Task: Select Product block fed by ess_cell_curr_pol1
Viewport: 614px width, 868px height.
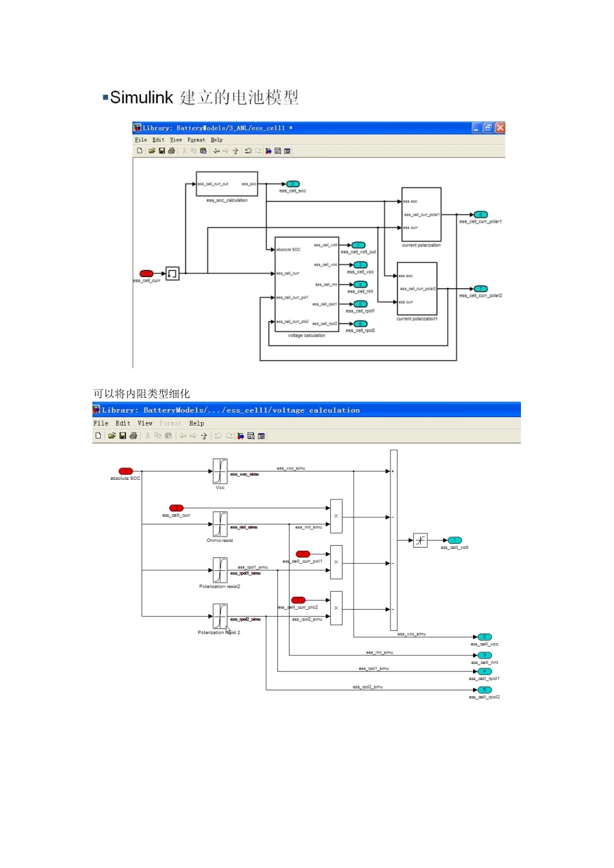Action: (x=336, y=562)
